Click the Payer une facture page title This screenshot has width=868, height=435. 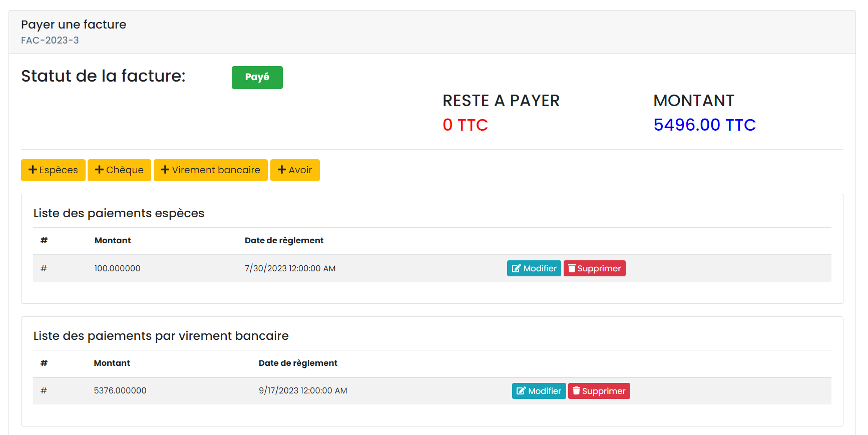pyautogui.click(x=74, y=25)
